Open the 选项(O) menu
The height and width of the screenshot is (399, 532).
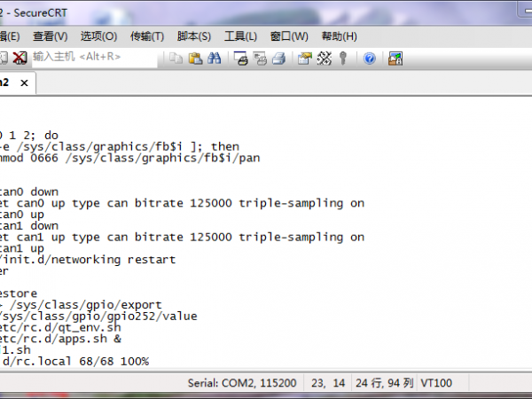coord(98,36)
